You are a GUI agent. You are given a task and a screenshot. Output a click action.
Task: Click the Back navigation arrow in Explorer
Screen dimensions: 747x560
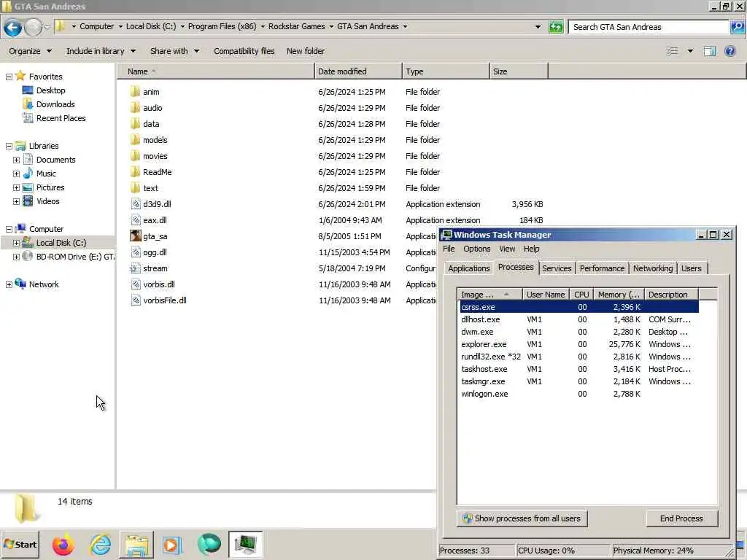tap(13, 27)
